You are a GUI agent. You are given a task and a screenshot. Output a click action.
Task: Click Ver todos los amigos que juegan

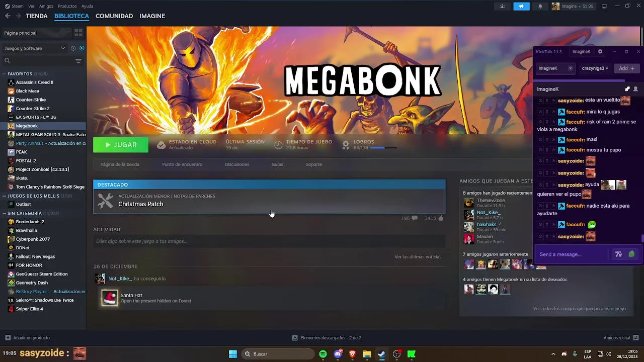pos(580,309)
